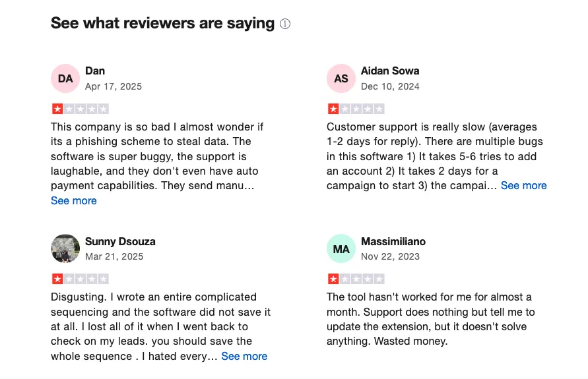Image resolution: width=588 pixels, height=379 pixels.
Task: Click the See what reviewers are saying heading
Action: [162, 24]
